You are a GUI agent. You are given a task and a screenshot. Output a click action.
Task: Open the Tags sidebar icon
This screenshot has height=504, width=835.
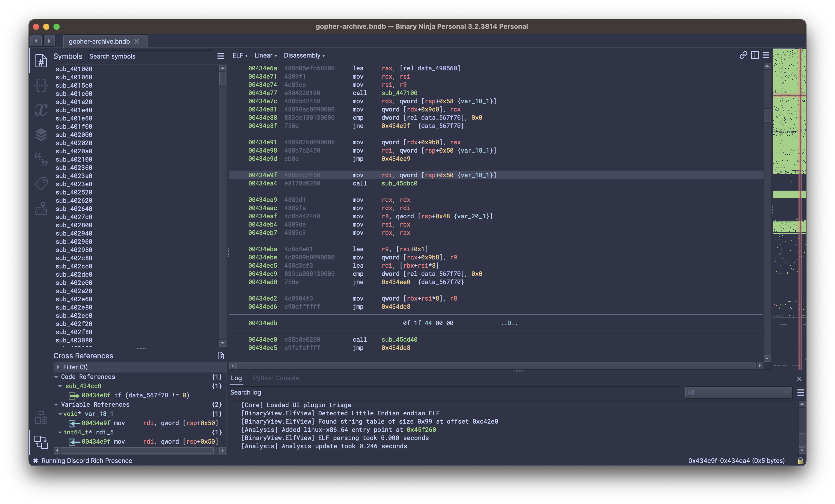[41, 184]
